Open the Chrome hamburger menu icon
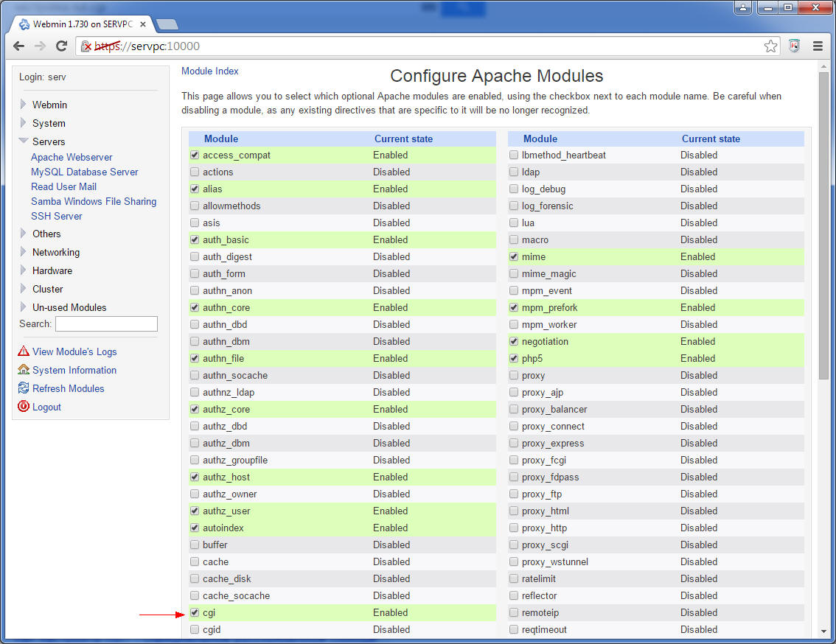This screenshot has height=644, width=836. point(818,46)
